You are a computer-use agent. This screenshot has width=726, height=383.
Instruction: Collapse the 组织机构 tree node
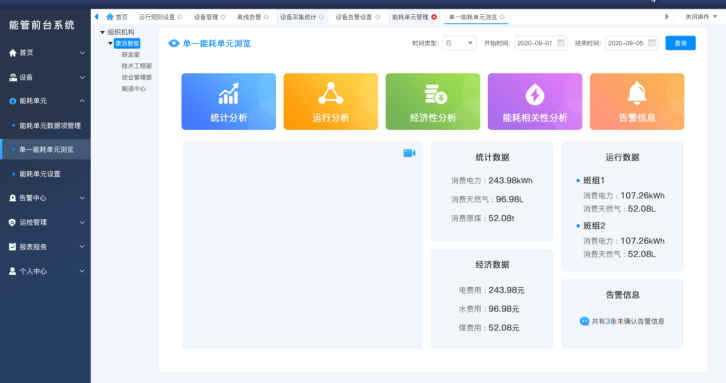[x=102, y=32]
